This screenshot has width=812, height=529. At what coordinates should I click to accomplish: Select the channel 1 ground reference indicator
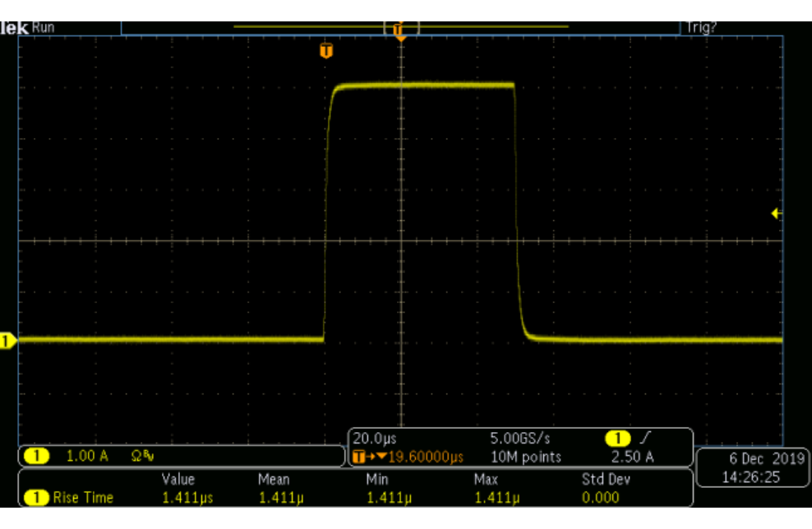click(7, 341)
